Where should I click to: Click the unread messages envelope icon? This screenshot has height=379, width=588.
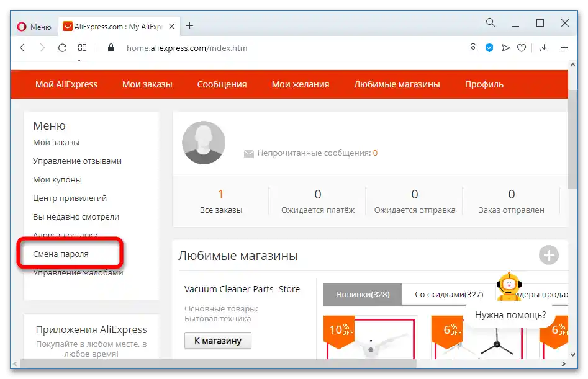[248, 154]
